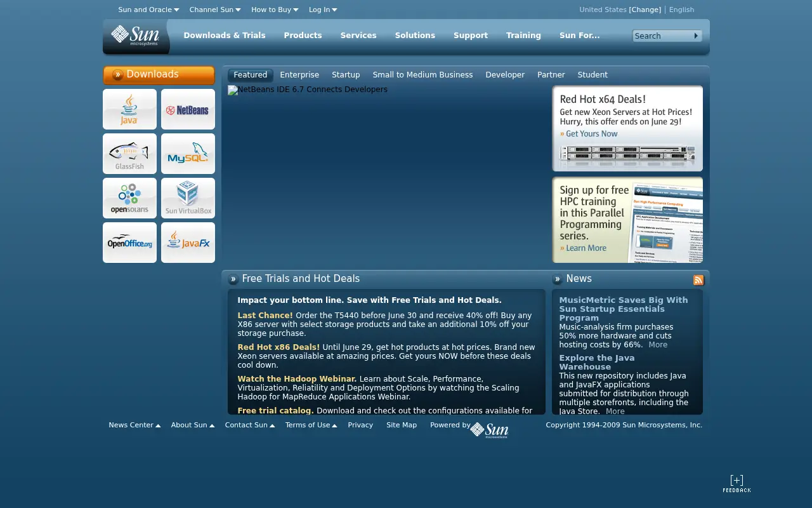Screen dimensions: 812x508
Task: Open the NetBeans download tile
Action: click(x=188, y=109)
